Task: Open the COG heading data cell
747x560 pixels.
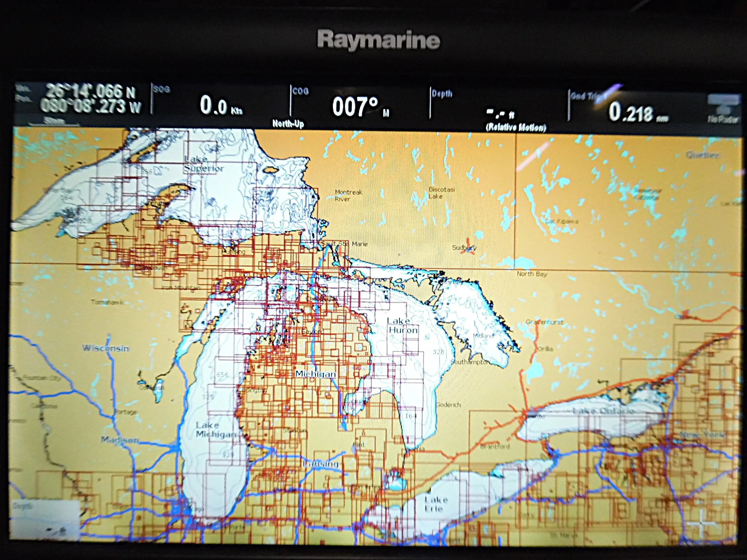Action: click(x=360, y=103)
